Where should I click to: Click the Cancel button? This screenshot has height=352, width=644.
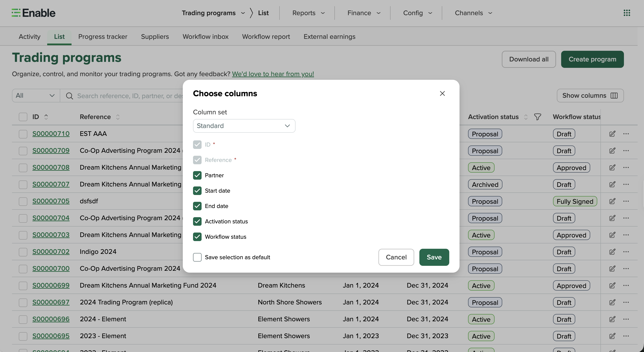(x=396, y=257)
